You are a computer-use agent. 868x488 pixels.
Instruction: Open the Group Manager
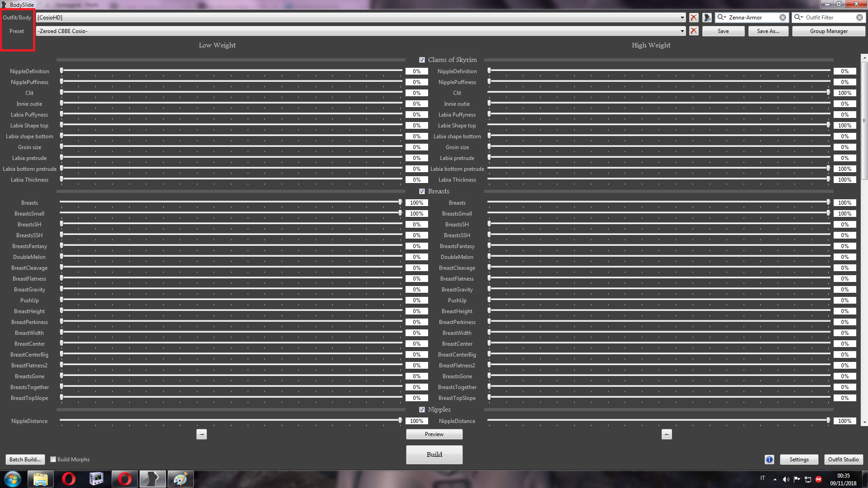coord(828,31)
